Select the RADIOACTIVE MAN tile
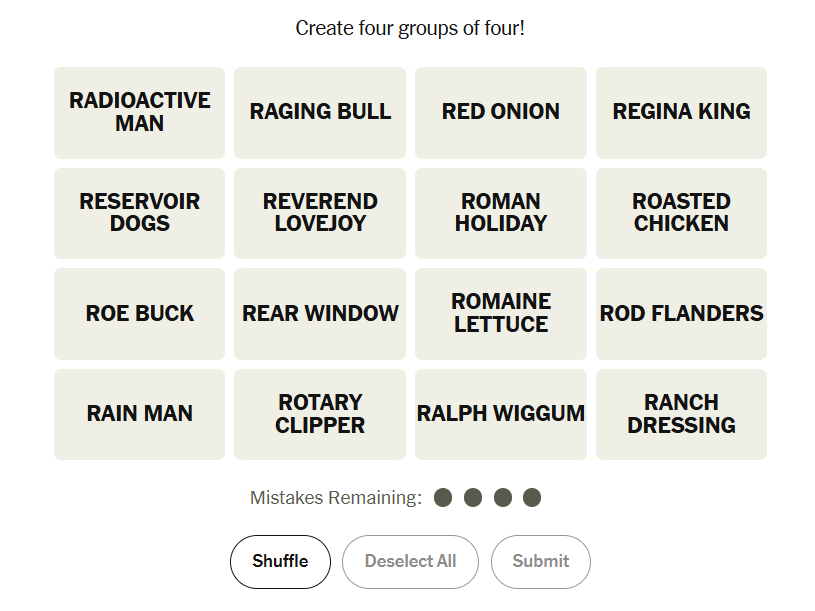Screen dimensions: 815x611 coord(140,112)
